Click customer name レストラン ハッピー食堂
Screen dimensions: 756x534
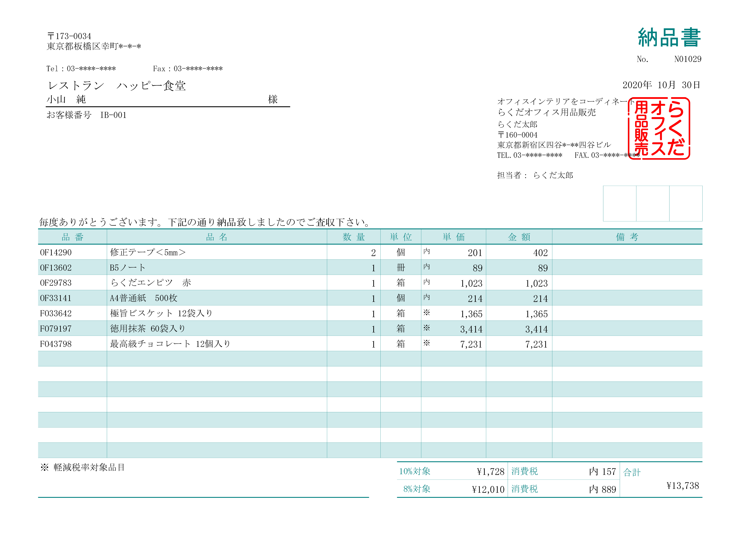point(117,86)
